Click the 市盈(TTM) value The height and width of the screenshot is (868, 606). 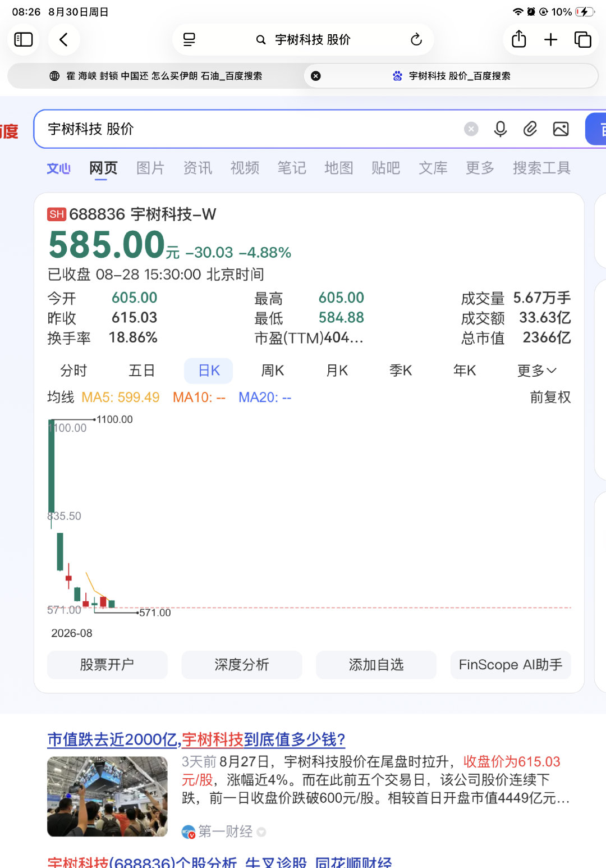coord(344,337)
